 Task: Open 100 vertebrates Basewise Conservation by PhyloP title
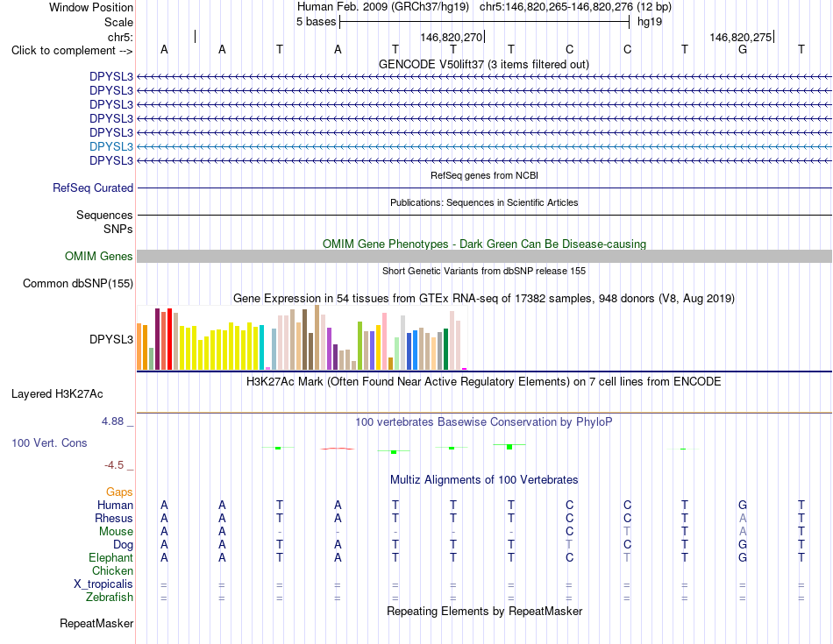(x=484, y=422)
